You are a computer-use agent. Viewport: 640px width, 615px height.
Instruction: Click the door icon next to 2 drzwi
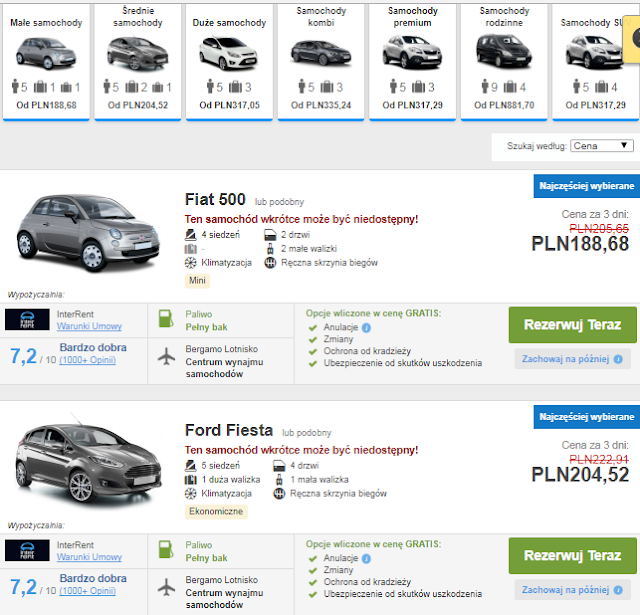[x=270, y=235]
